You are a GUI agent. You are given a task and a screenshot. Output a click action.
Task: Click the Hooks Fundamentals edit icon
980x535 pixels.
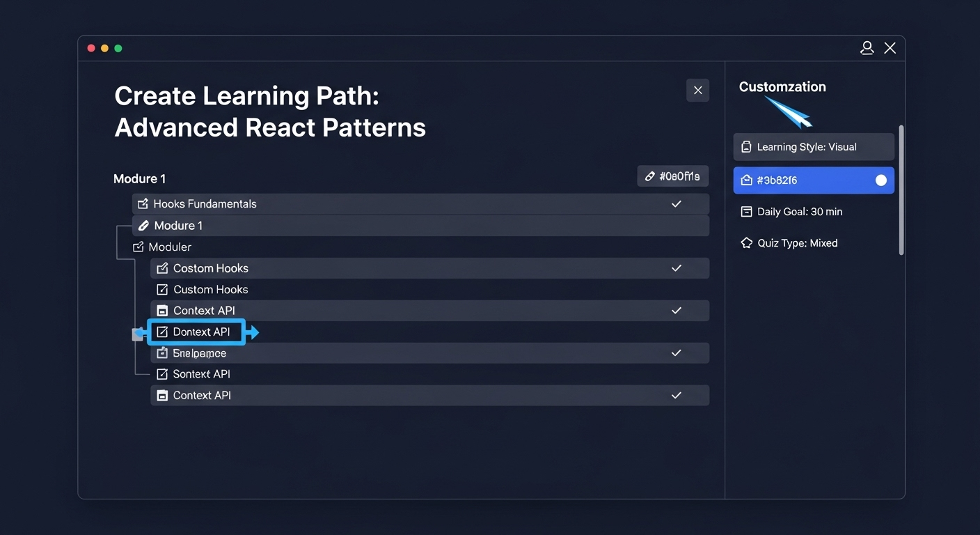click(x=143, y=204)
